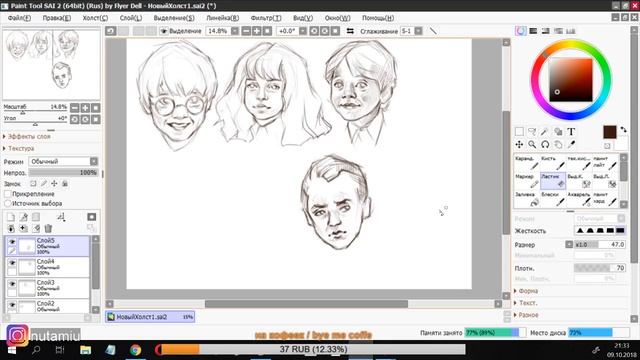Choose the rectangular selection tool
Image resolution: width=640 pixels, height=360 pixels.
pos(519,131)
